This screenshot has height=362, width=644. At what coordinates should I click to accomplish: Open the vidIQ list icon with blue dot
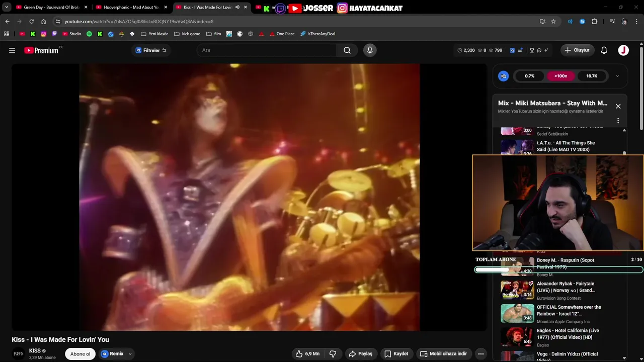520,50
